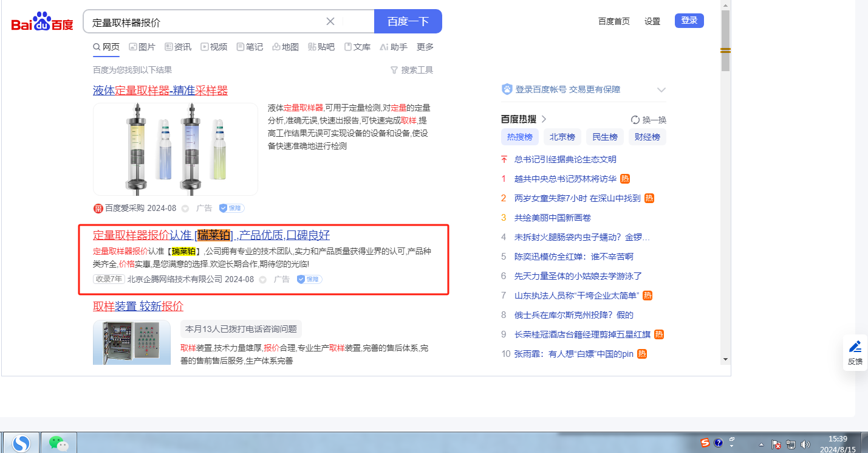868x453 pixels.
Task: Clear the search box with the X icon
Action: (330, 21)
